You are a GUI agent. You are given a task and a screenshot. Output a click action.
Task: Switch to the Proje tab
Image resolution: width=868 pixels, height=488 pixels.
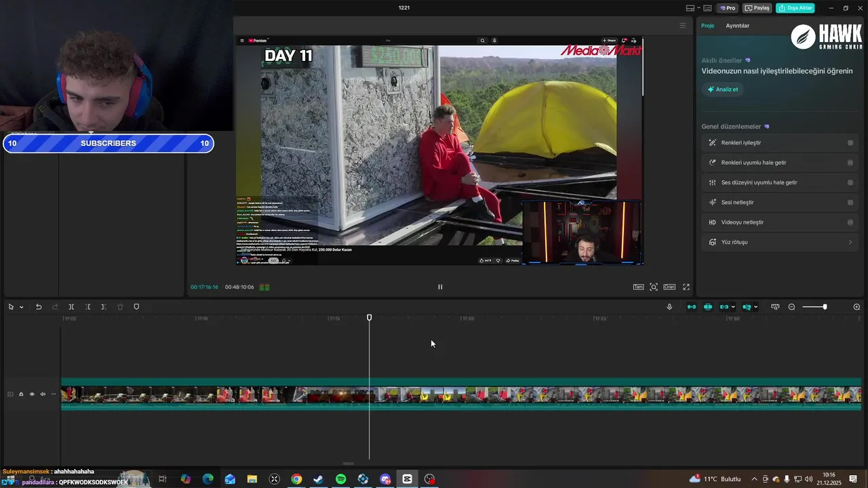(707, 26)
